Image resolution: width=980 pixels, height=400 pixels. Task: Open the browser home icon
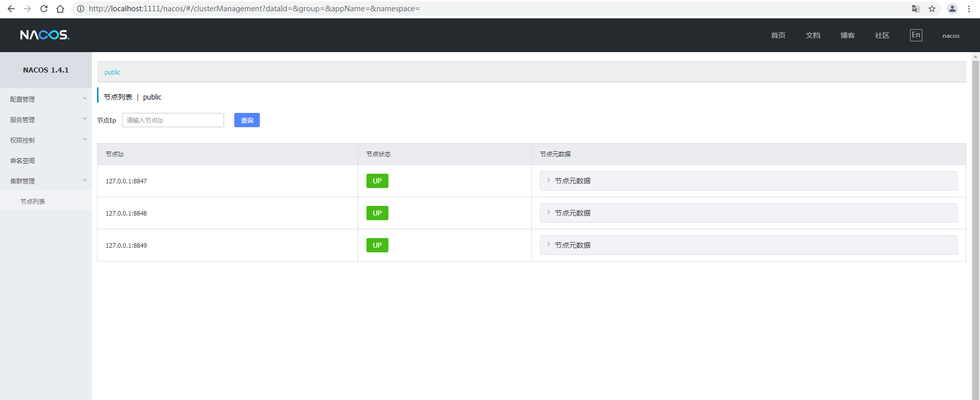pyautogui.click(x=60, y=9)
